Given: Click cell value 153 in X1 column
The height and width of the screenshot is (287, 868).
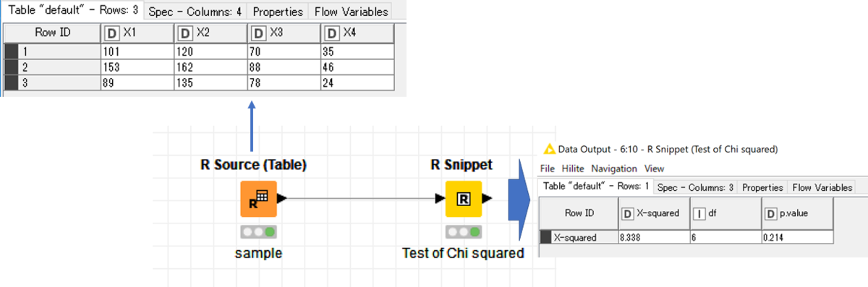Looking at the screenshot, I should (x=137, y=67).
